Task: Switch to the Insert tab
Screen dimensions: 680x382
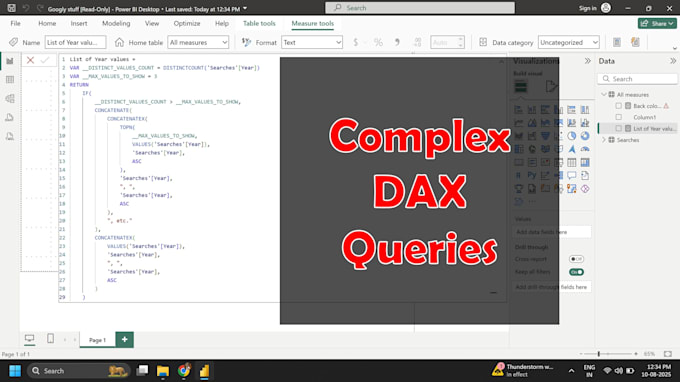Action: click(79, 23)
